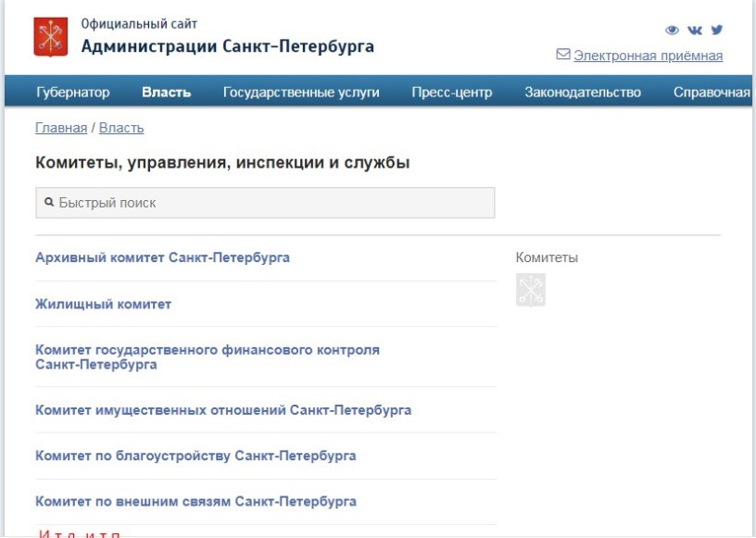The width and height of the screenshot is (756, 538).
Task: Open the Губернатор menu item
Action: (73, 92)
